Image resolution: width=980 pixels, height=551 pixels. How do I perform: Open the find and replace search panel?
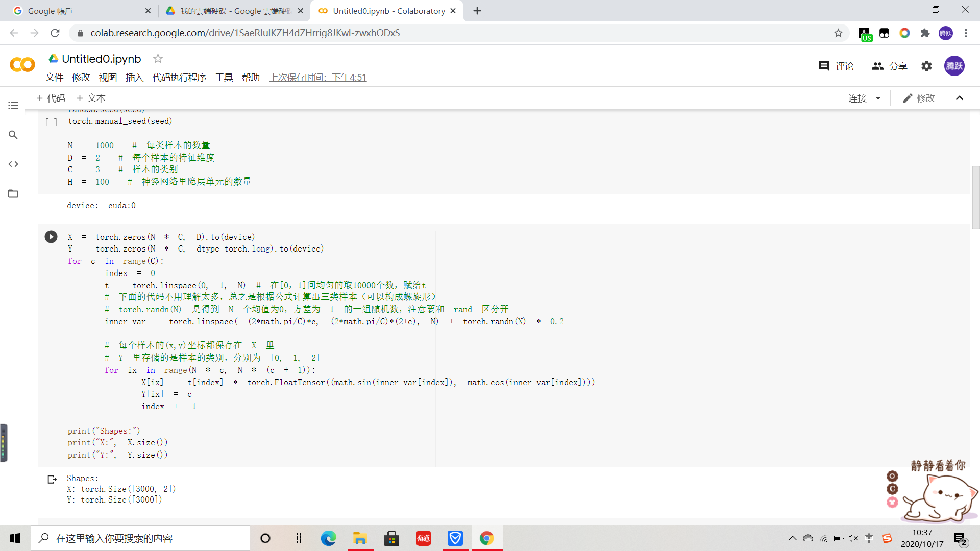click(x=13, y=135)
